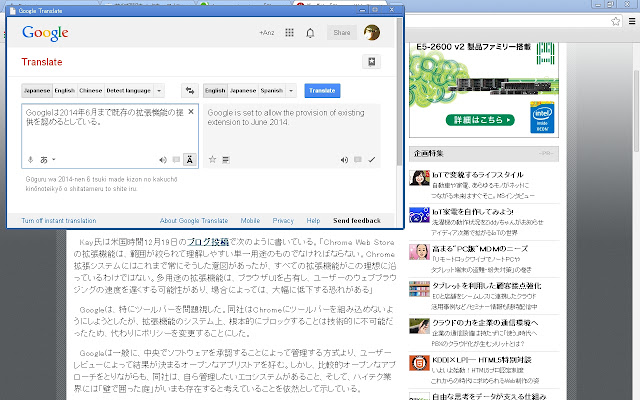This screenshot has width=640, height=400.
Task: Open IoTで変貌するライフスタイル article
Action: click(x=478, y=175)
